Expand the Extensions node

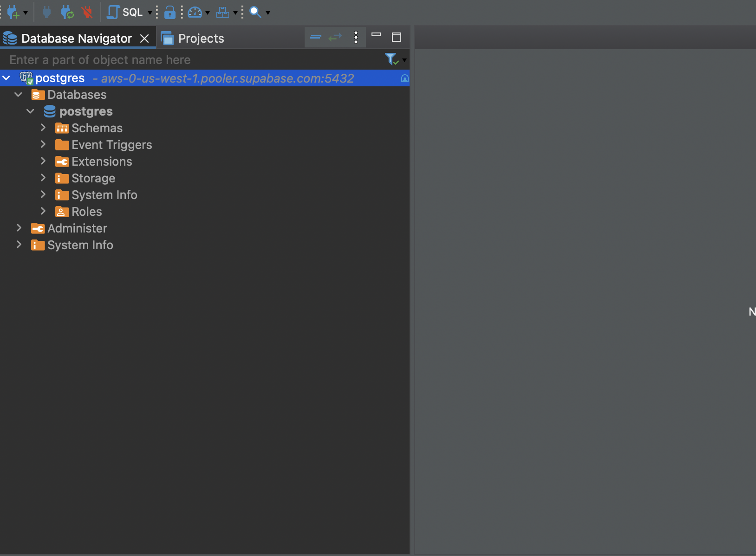pyautogui.click(x=43, y=161)
